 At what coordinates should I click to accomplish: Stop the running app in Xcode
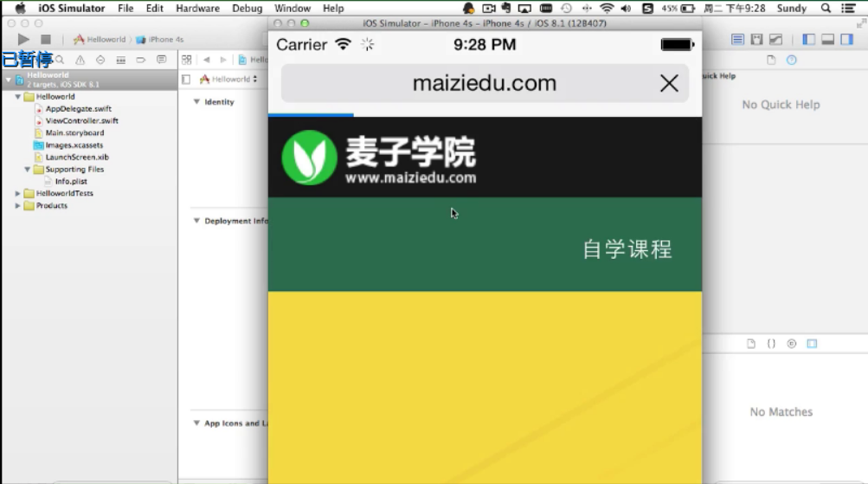(46, 39)
